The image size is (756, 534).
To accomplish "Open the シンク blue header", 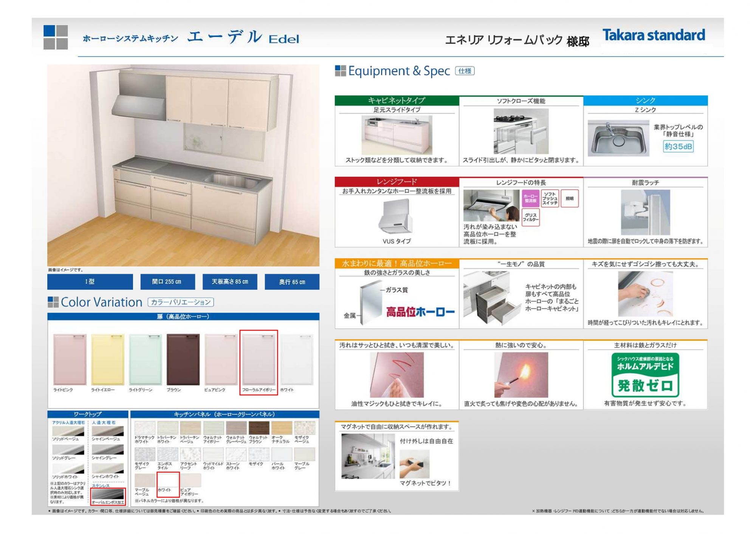I will tap(645, 100).
